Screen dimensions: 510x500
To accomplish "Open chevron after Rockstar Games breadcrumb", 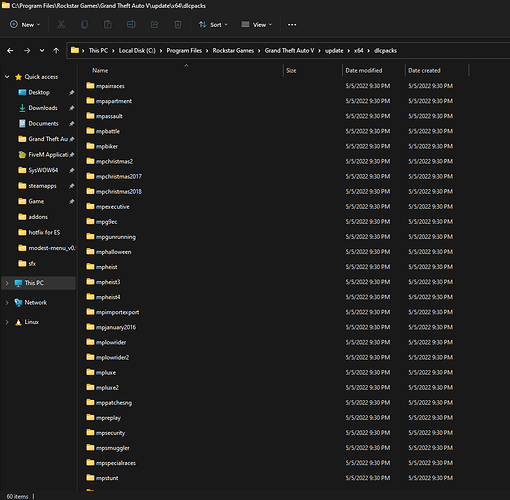I will point(259,51).
